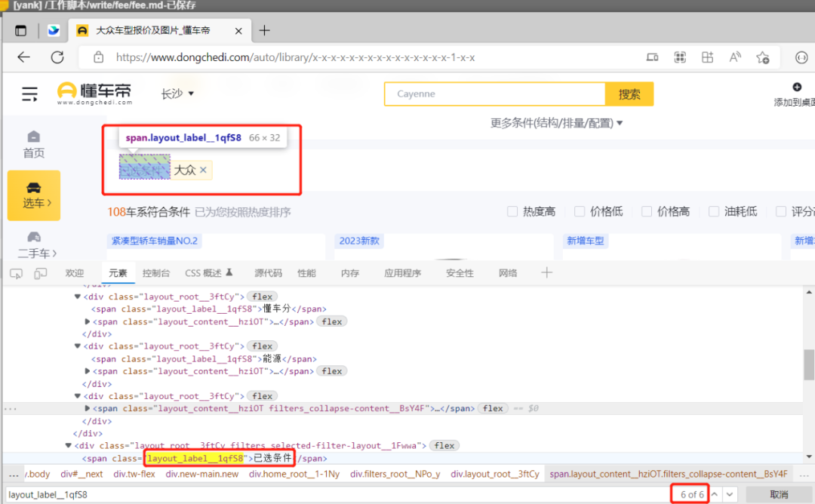The height and width of the screenshot is (504, 815).
Task: Open 控制台 tab in DevTools
Action: tap(156, 273)
